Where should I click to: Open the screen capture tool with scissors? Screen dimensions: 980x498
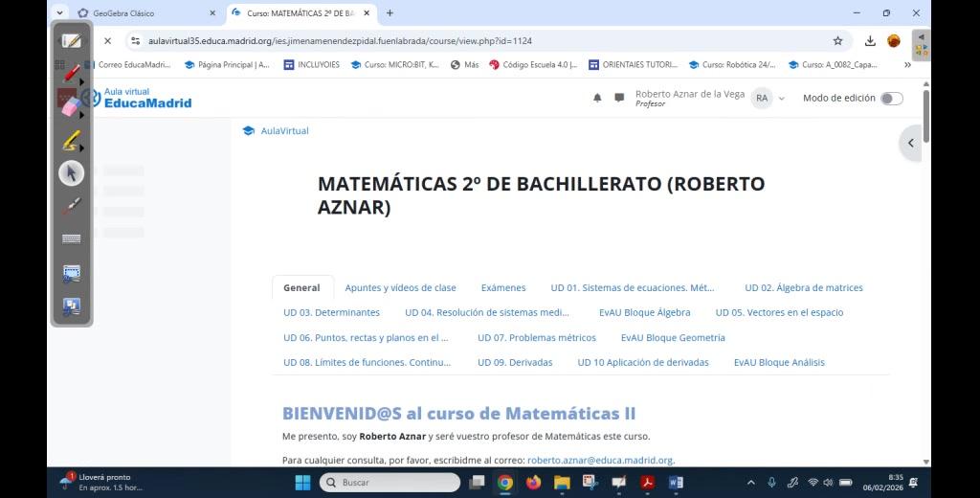71,273
